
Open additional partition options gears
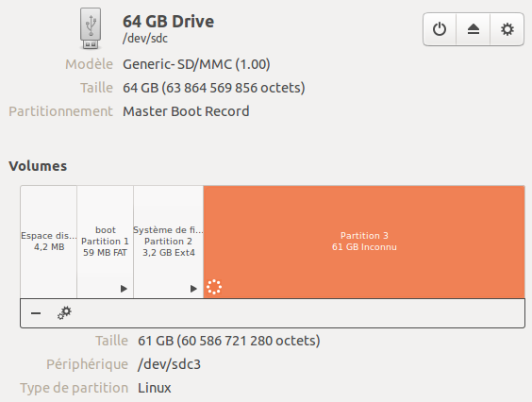coord(64,313)
